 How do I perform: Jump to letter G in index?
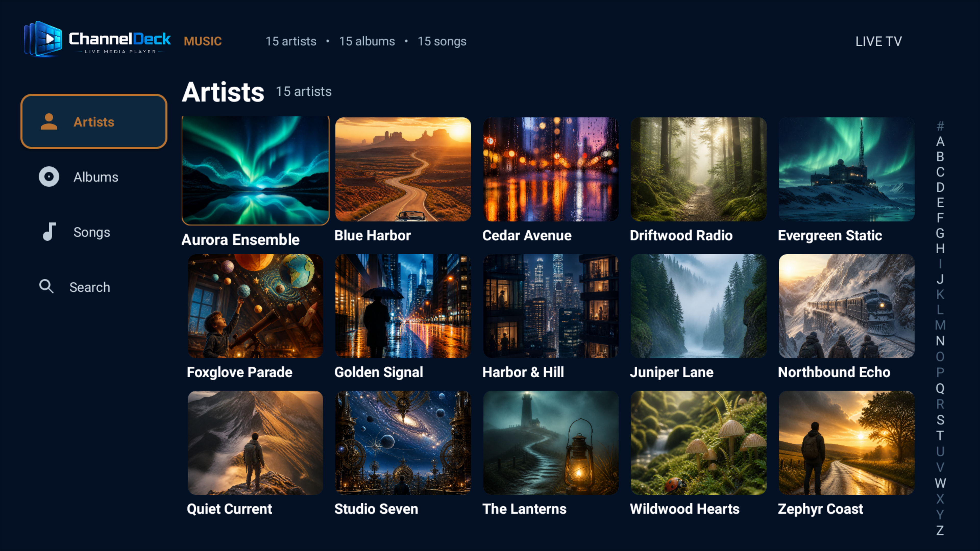pyautogui.click(x=940, y=233)
